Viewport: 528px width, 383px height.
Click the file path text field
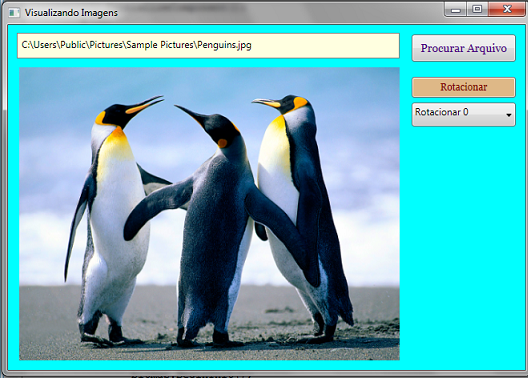pos(208,46)
